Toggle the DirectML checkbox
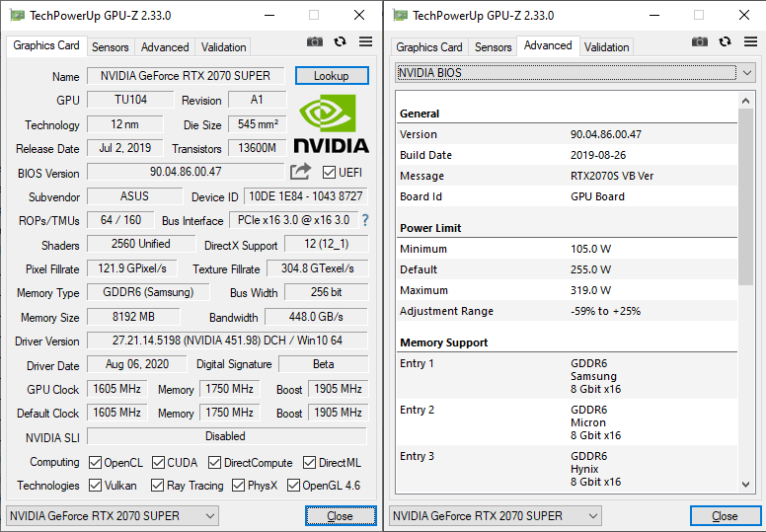The width and height of the screenshot is (766, 532). [309, 462]
